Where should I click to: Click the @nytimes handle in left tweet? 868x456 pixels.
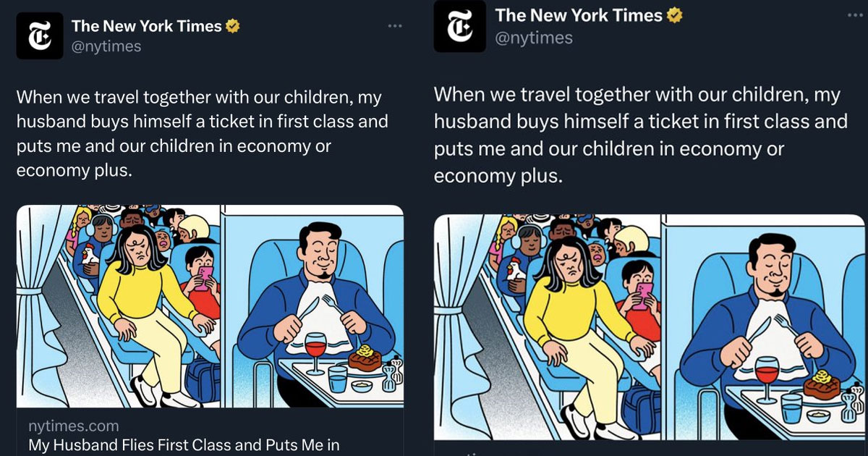click(x=106, y=46)
